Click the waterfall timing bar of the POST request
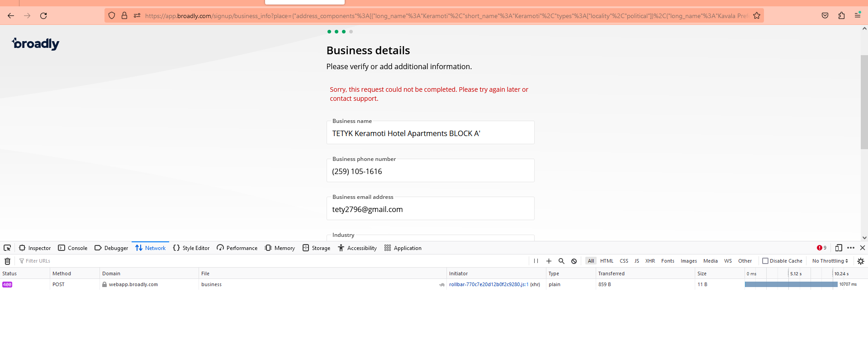Screen dimensions: 868x344 tap(791, 284)
